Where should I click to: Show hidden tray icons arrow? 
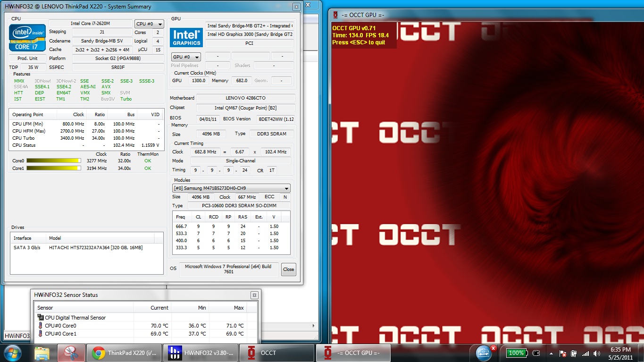pyautogui.click(x=551, y=353)
